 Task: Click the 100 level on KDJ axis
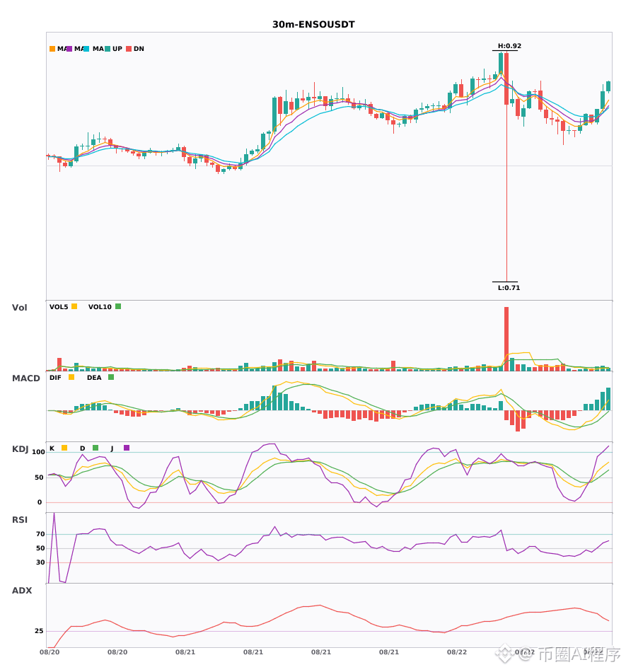point(38,452)
